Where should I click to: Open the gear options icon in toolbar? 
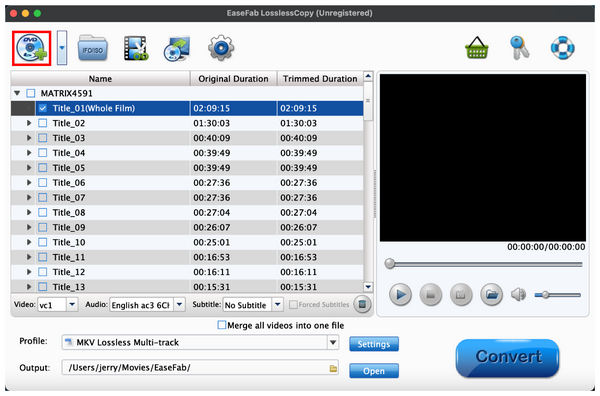[221, 48]
